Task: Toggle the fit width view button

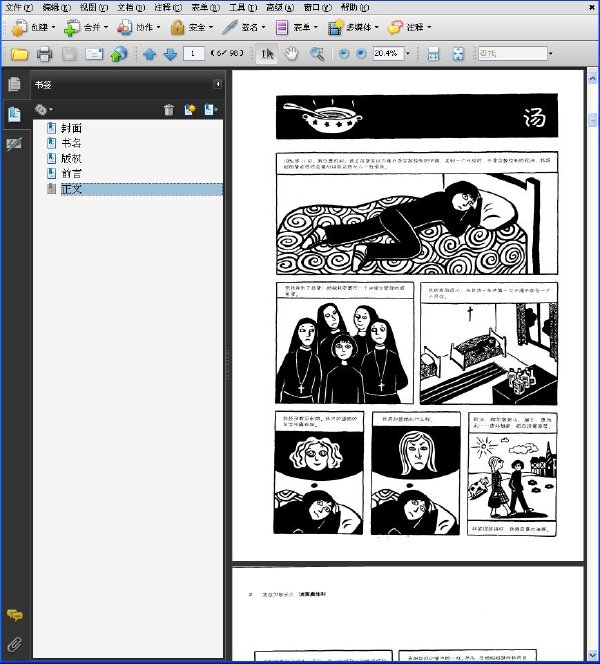Action: (x=433, y=54)
